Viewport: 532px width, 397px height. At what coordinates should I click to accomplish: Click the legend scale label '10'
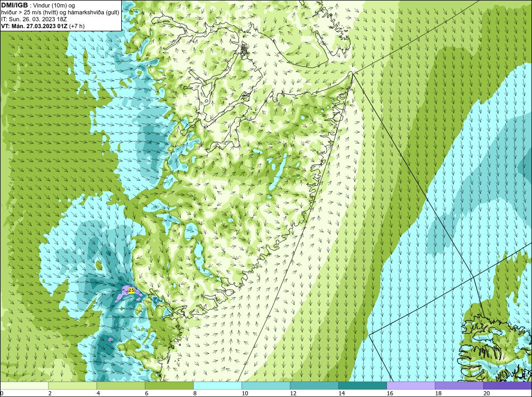tap(245, 393)
